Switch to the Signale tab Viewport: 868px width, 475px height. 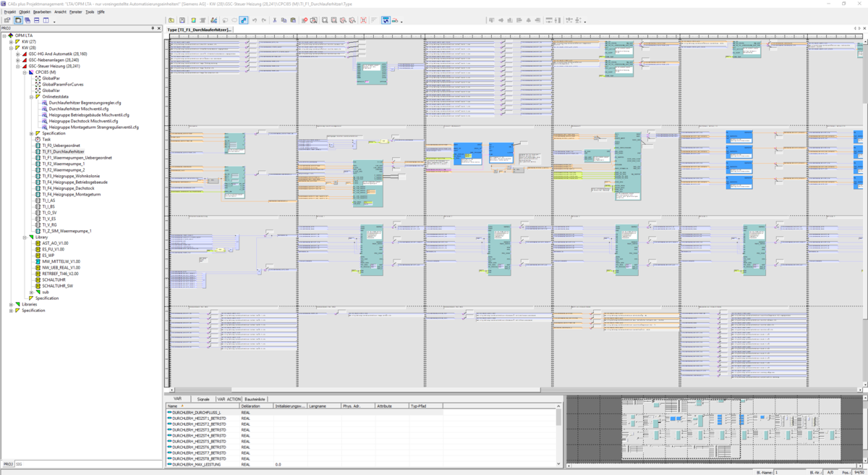pyautogui.click(x=203, y=399)
